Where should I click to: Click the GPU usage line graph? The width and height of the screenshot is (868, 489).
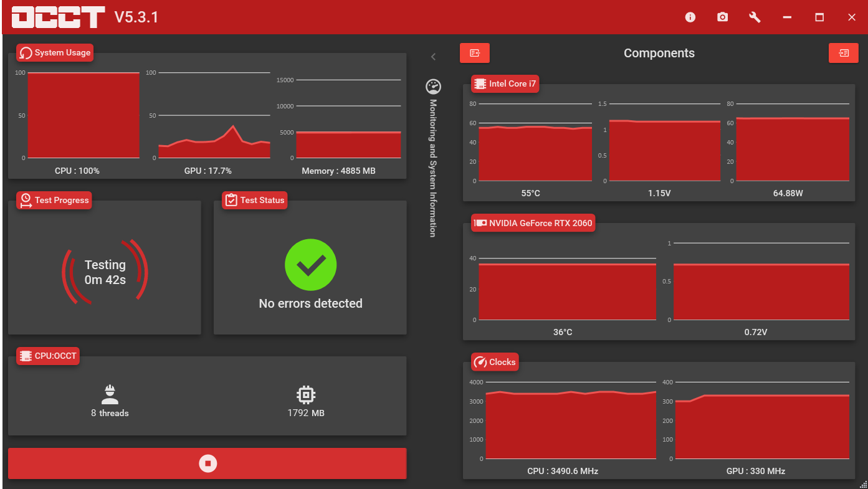click(214, 115)
